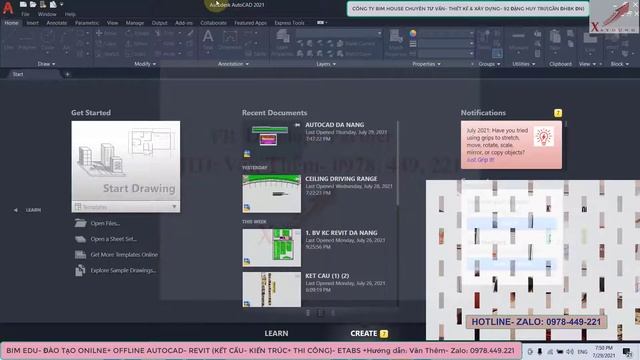Expand the quick access toolbar customize arrow
Image resolution: width=640 pixels, height=360 pixels.
tap(62, 4)
